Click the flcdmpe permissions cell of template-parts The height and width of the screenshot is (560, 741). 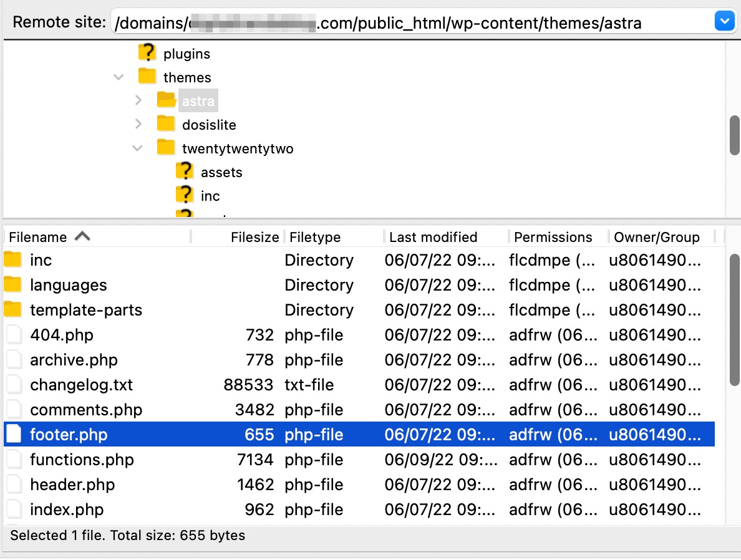(552, 310)
